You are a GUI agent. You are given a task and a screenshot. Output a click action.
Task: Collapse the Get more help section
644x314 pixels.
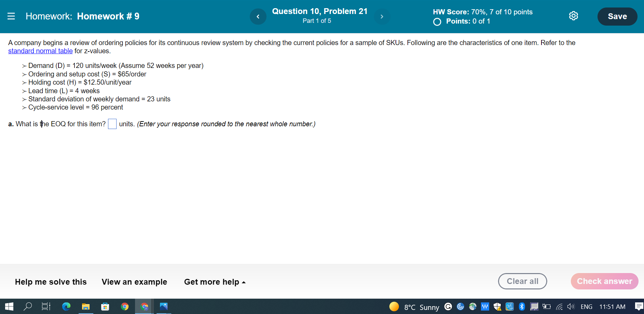(215, 282)
